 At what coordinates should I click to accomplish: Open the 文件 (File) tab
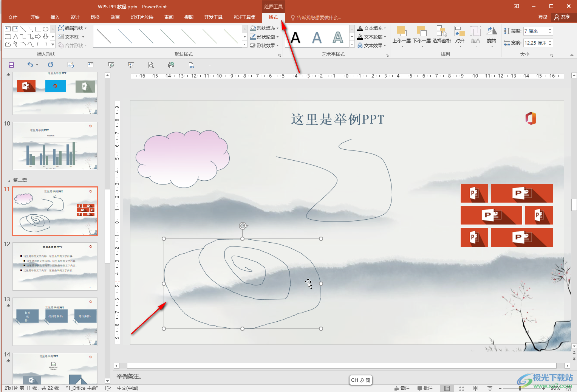(x=13, y=17)
